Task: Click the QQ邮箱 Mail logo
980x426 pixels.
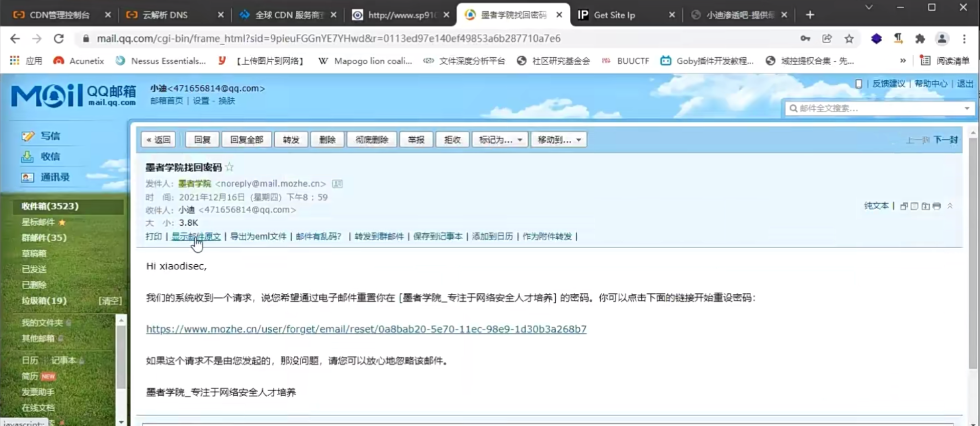Action: [74, 95]
